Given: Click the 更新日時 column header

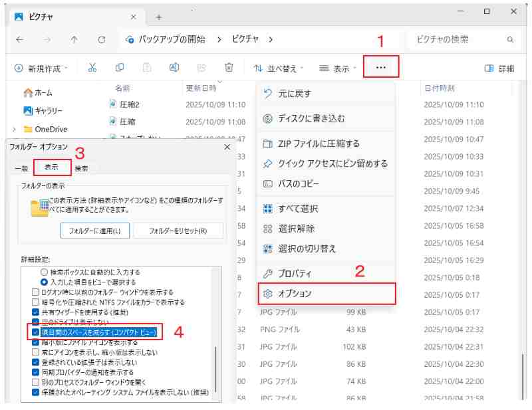Looking at the screenshot, I should (201, 88).
